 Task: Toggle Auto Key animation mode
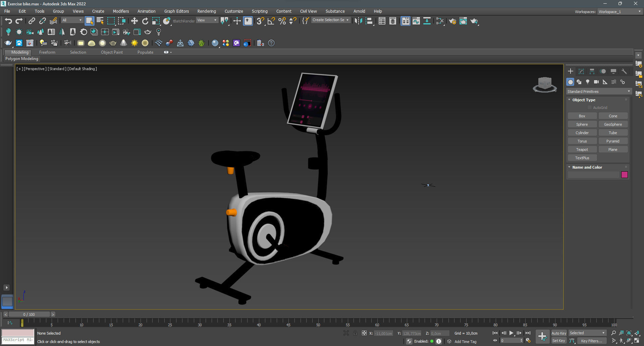(559, 333)
